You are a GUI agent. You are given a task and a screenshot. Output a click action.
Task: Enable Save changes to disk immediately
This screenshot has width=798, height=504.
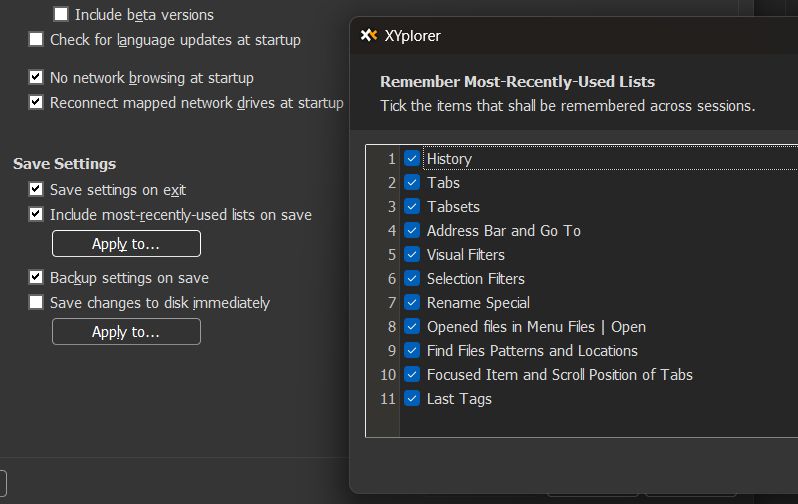tap(36, 302)
